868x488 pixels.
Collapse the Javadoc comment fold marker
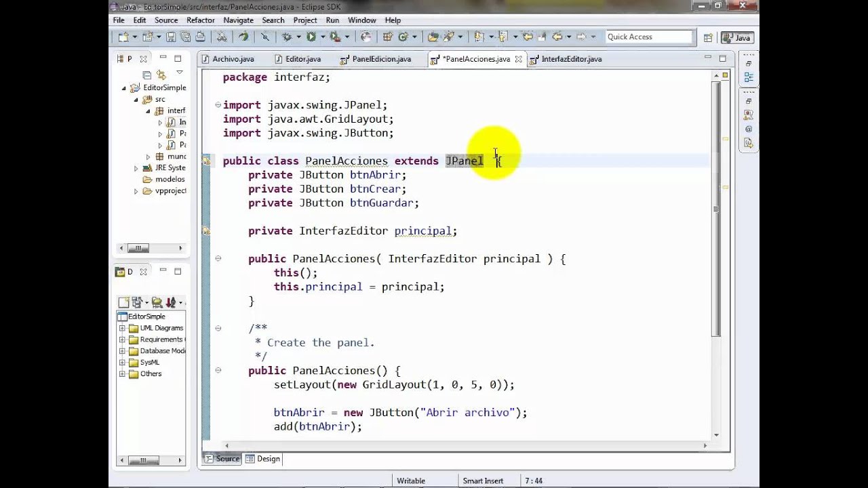tap(218, 328)
